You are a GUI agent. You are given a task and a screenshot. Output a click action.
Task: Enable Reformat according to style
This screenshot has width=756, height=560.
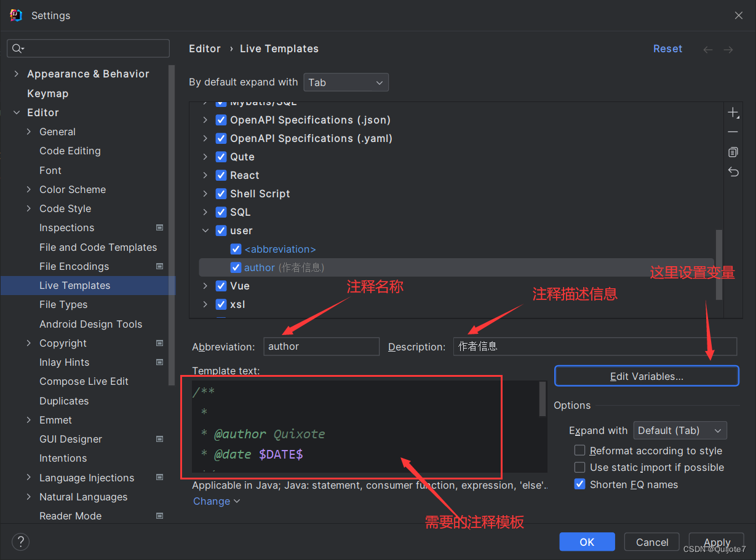pos(579,451)
